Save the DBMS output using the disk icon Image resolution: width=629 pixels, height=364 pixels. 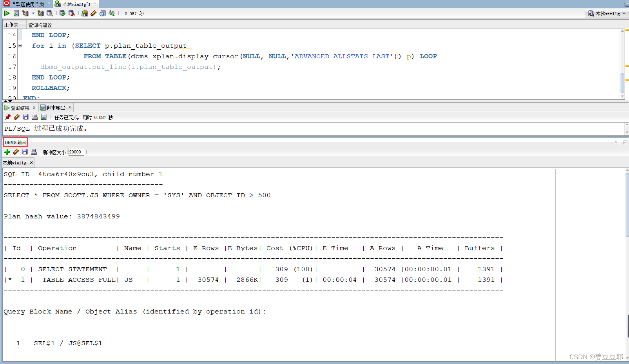25,151
